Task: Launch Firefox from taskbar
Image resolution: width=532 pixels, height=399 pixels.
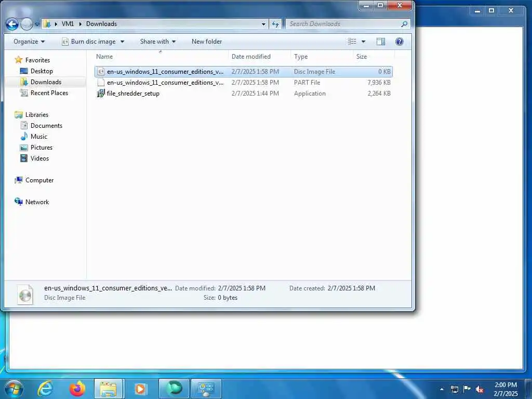Action: pyautogui.click(x=77, y=389)
